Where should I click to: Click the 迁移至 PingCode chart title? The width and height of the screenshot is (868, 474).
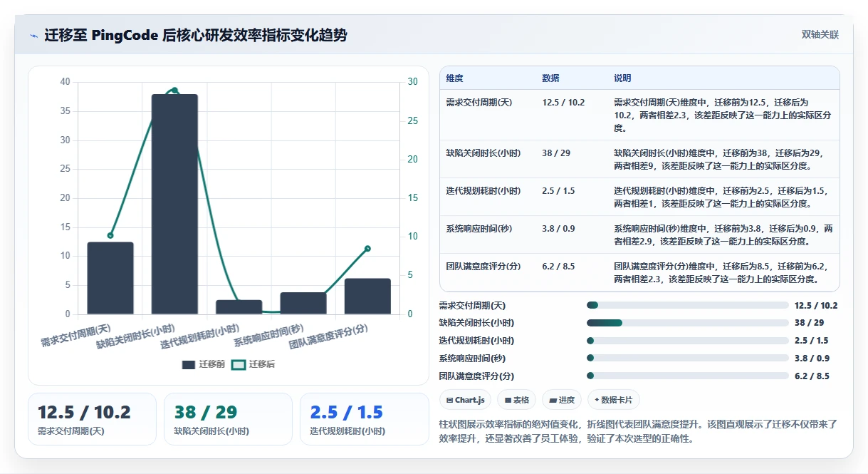point(196,35)
